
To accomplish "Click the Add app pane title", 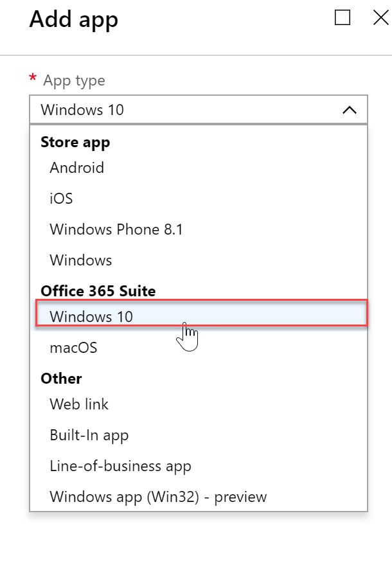I will pos(74,19).
